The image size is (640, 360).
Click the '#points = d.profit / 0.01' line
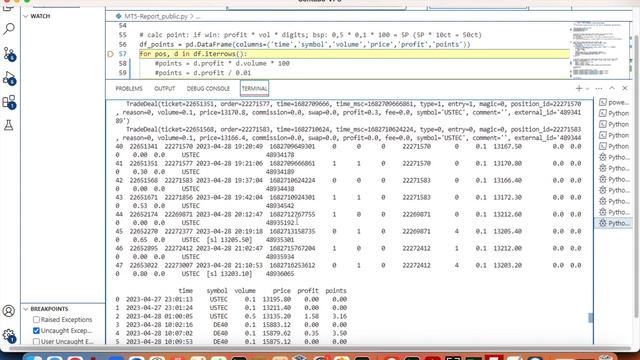pyautogui.click(x=203, y=73)
